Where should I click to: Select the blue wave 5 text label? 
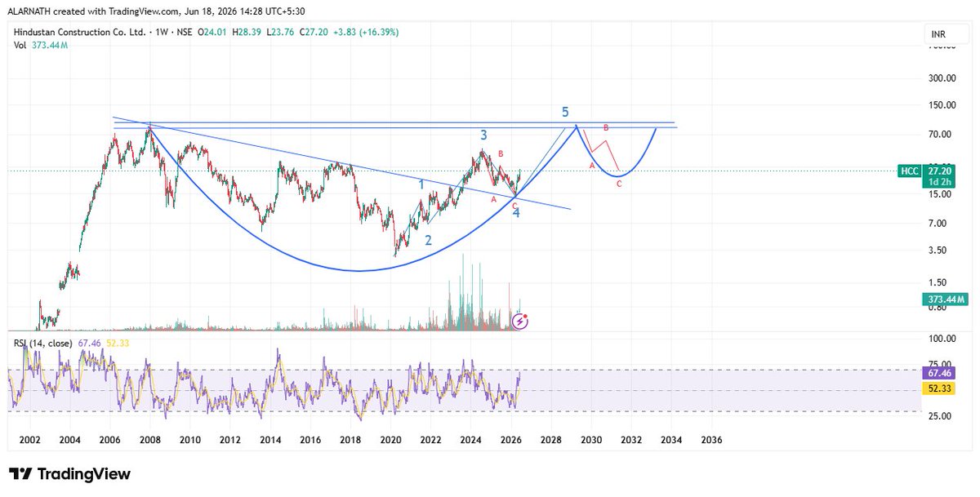(x=565, y=113)
